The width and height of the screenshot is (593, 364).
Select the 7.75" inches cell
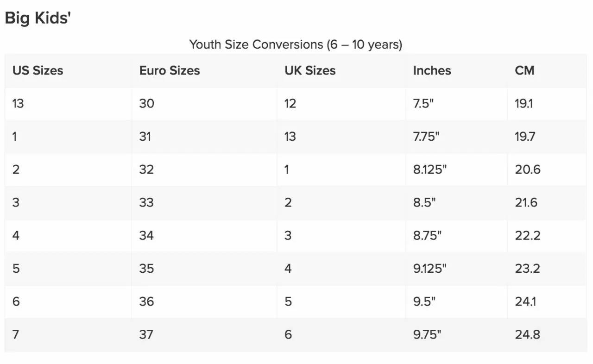(x=426, y=137)
